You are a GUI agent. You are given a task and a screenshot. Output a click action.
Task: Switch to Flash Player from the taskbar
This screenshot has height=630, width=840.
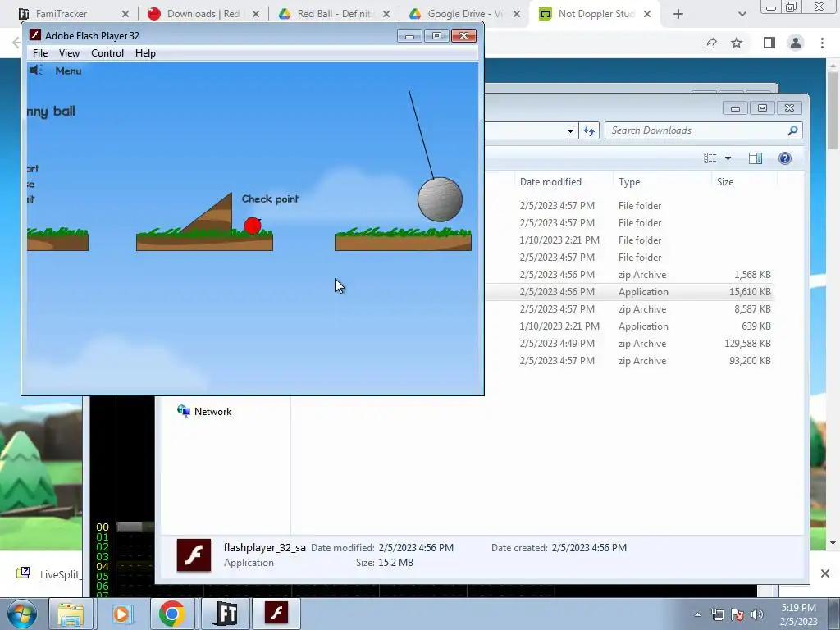point(276,614)
